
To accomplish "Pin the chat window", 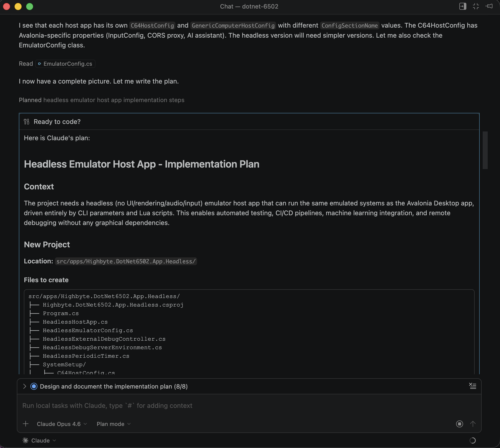I will click(489, 6).
